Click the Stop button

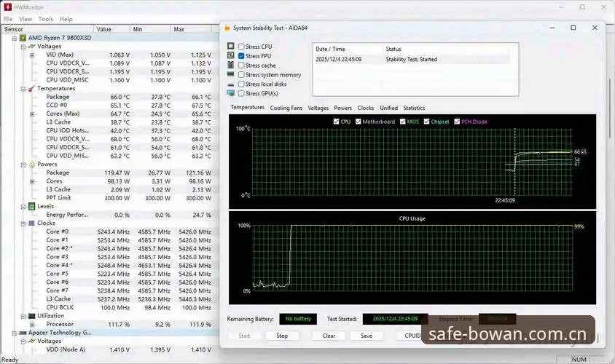pyautogui.click(x=282, y=336)
